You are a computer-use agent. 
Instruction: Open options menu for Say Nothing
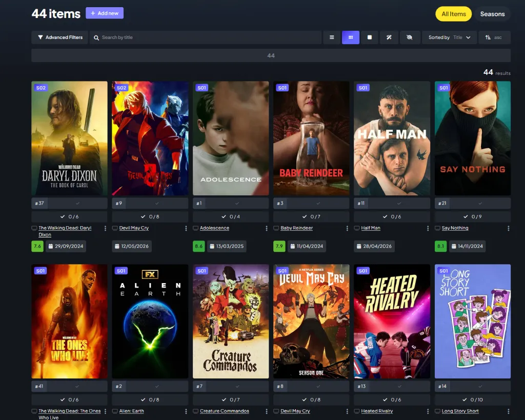(508, 228)
